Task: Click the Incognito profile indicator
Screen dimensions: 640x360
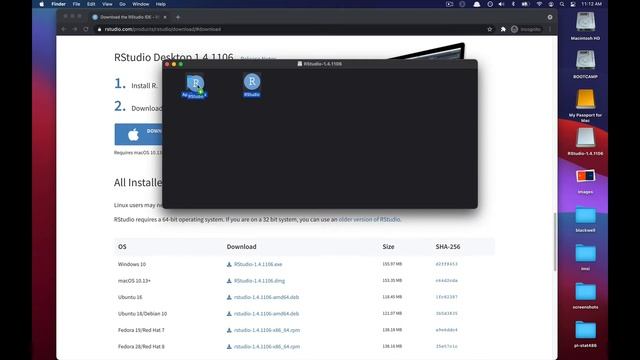Action: click(x=526, y=29)
